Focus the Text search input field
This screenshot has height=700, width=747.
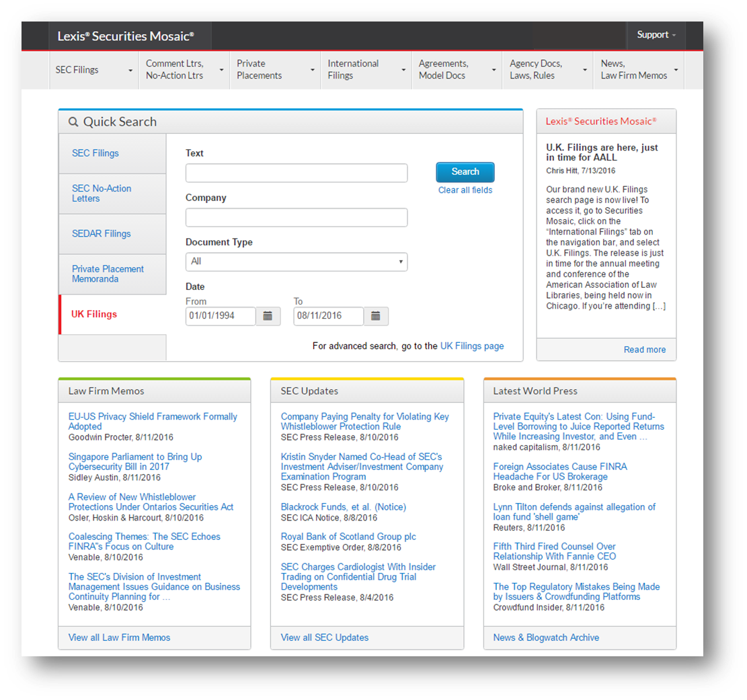297,173
